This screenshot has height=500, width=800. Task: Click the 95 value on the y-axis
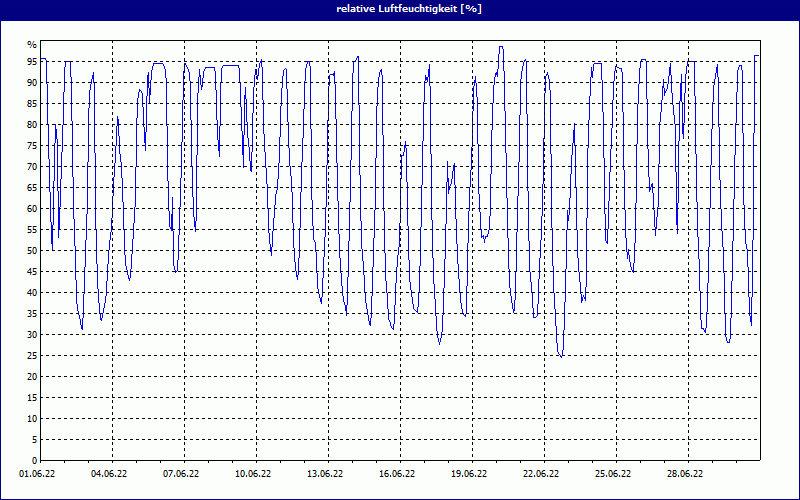[x=31, y=62]
